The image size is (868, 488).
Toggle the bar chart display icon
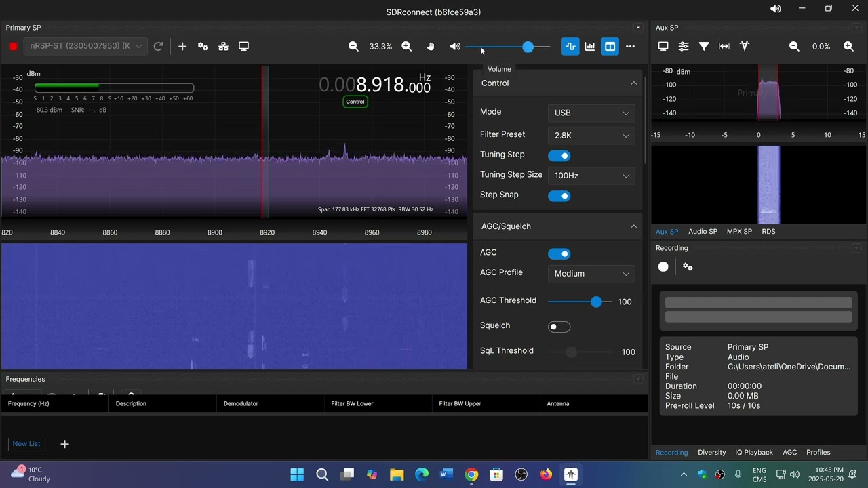(590, 46)
